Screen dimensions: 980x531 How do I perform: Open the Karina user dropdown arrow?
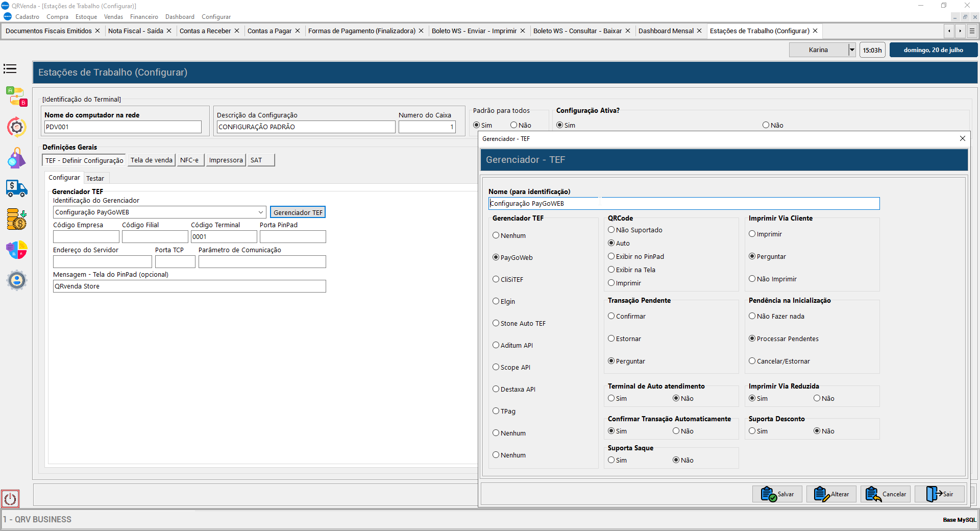[x=851, y=50]
